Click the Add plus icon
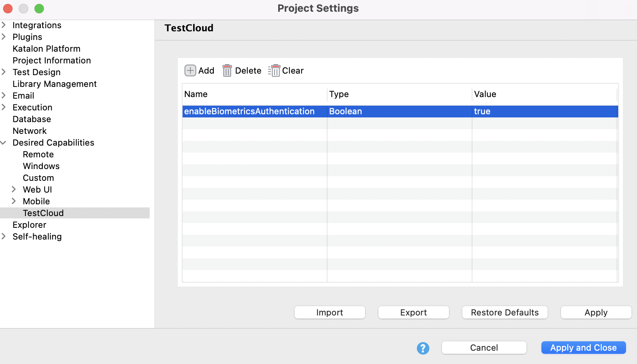The image size is (637, 364). point(190,70)
